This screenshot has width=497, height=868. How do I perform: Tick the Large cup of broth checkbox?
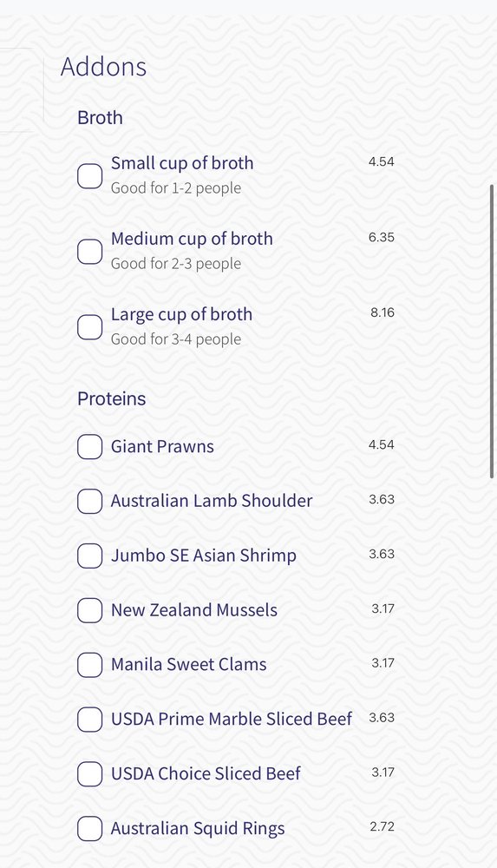[x=89, y=327]
